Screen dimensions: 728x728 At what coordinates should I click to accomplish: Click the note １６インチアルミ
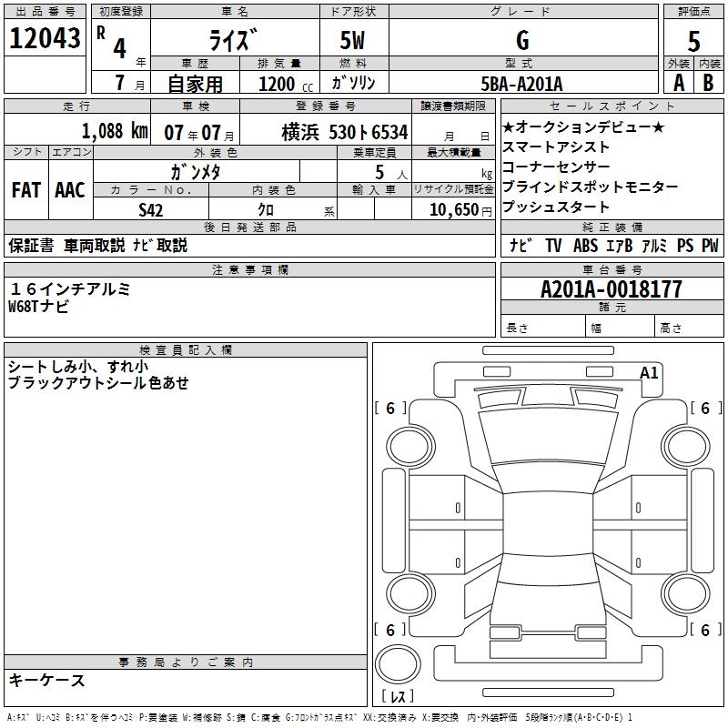[70, 289]
